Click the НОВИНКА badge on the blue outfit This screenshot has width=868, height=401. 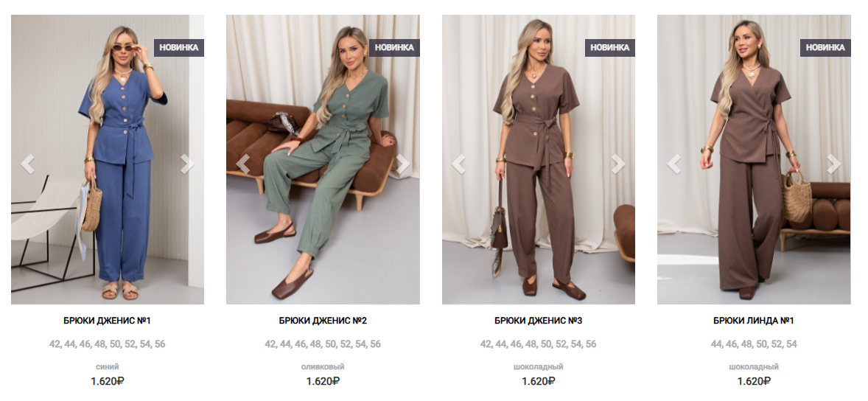[x=179, y=48]
